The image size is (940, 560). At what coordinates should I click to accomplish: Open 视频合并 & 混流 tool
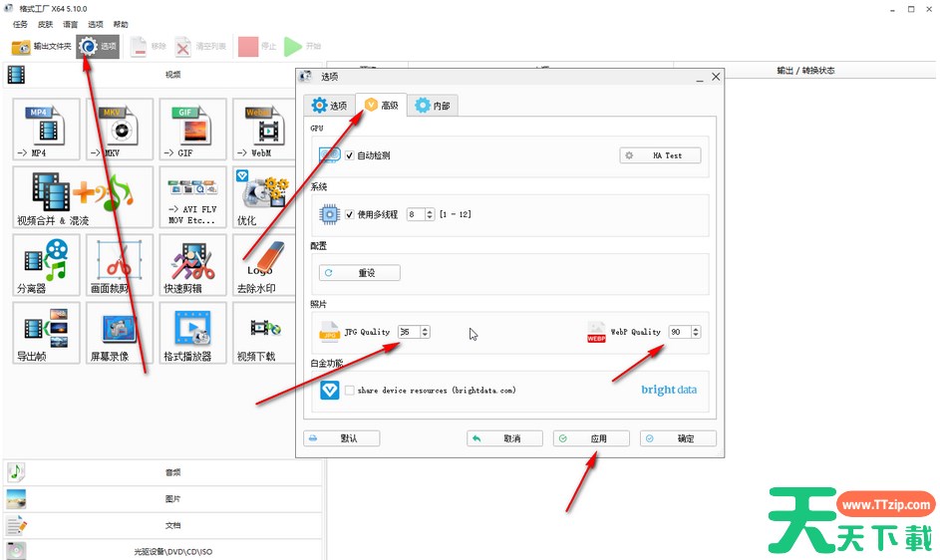click(83, 197)
